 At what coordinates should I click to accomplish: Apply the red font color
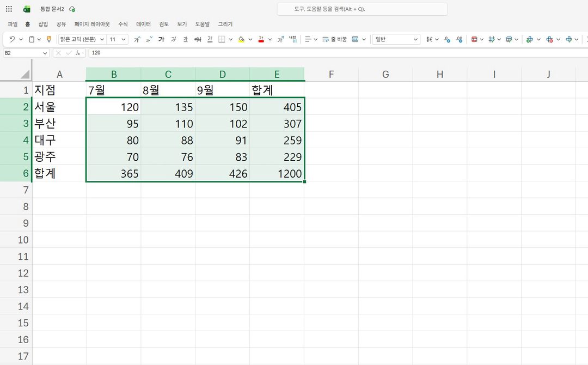(x=261, y=39)
